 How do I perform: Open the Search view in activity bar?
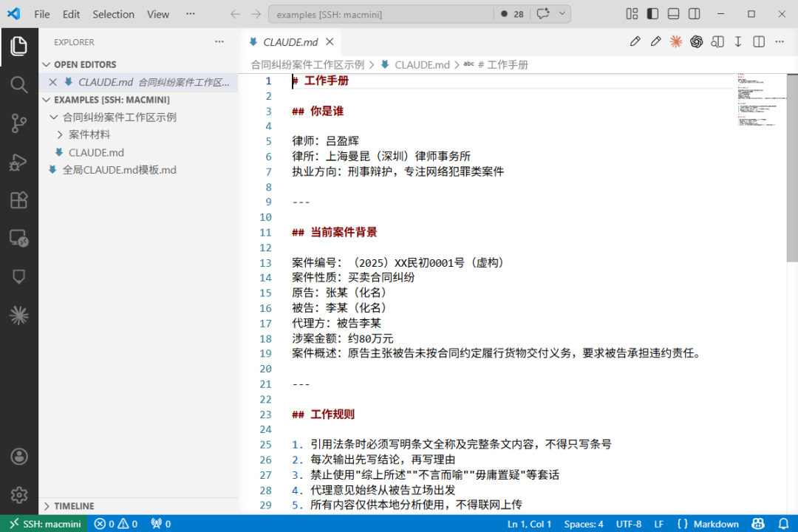pyautogui.click(x=18, y=84)
